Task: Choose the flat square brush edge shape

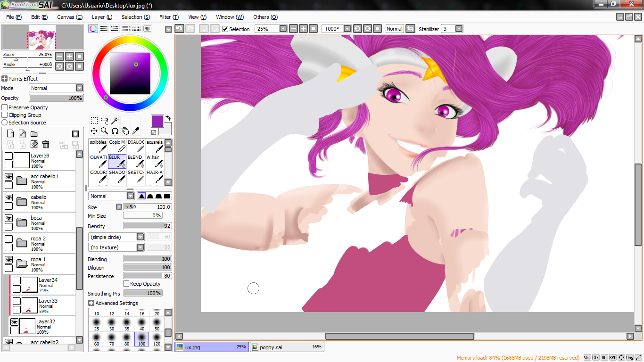Action: [167, 196]
